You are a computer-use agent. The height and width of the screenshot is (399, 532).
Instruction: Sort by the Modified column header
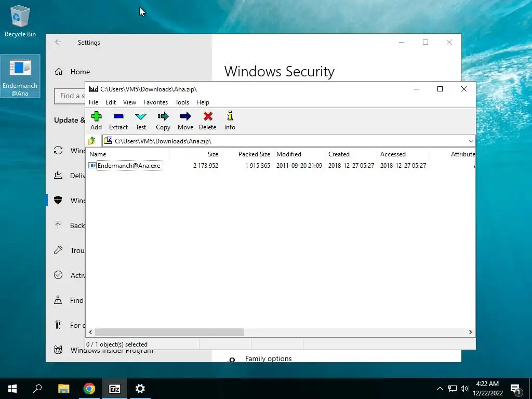[x=299, y=154]
